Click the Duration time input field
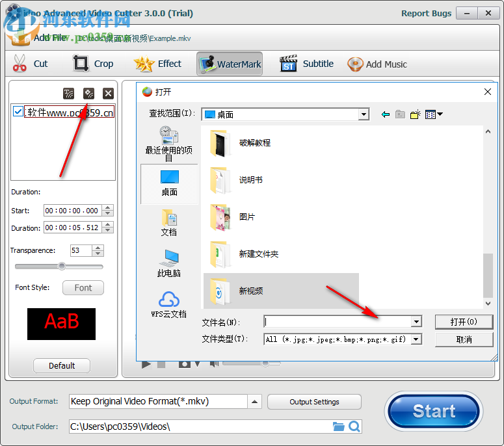 [x=73, y=228]
